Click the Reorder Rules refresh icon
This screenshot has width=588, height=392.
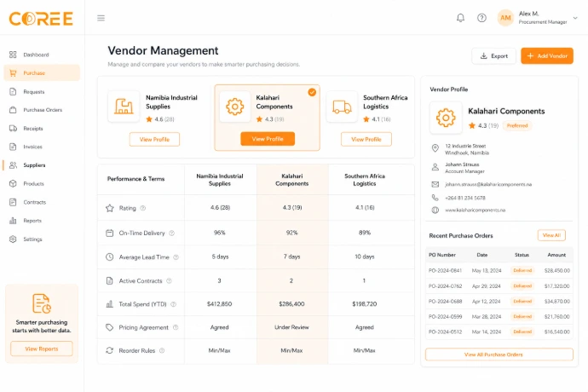tap(109, 350)
